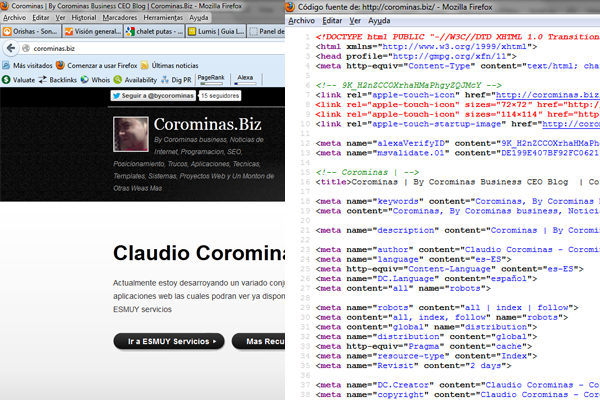
Task: Click the Corominas.Biz site title
Action: pos(208,124)
